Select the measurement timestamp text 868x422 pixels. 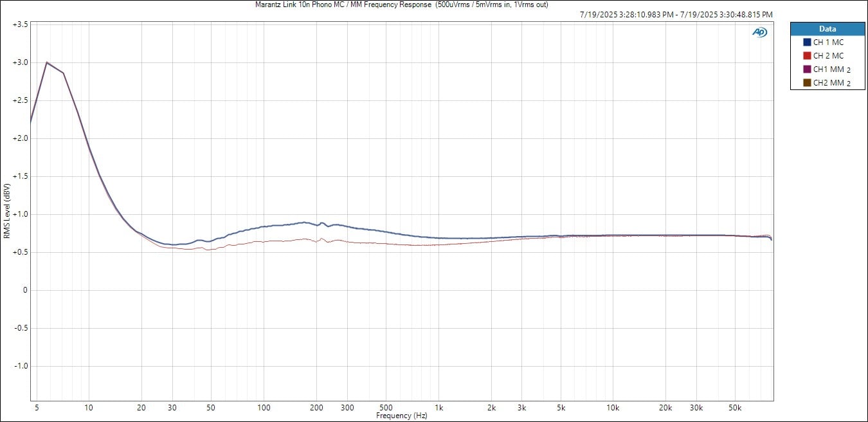tap(676, 14)
